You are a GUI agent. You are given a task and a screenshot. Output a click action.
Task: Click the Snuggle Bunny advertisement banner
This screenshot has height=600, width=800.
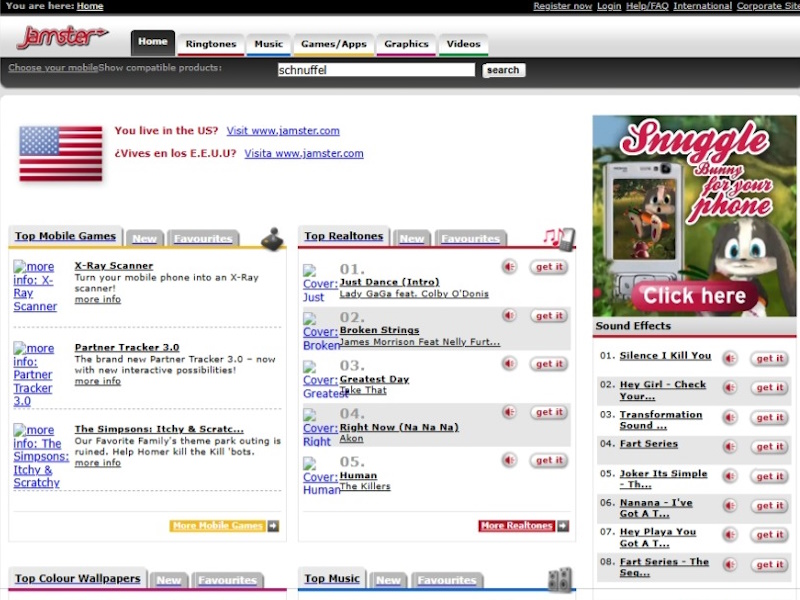coord(694,215)
